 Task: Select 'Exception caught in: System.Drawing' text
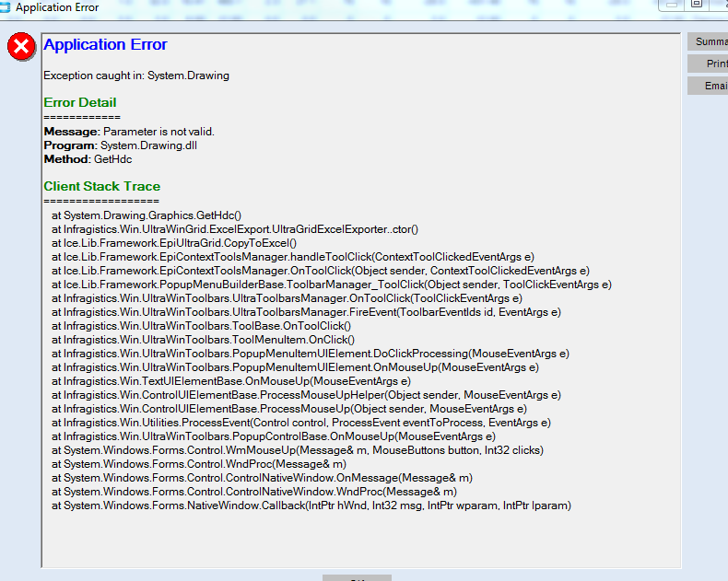136,76
